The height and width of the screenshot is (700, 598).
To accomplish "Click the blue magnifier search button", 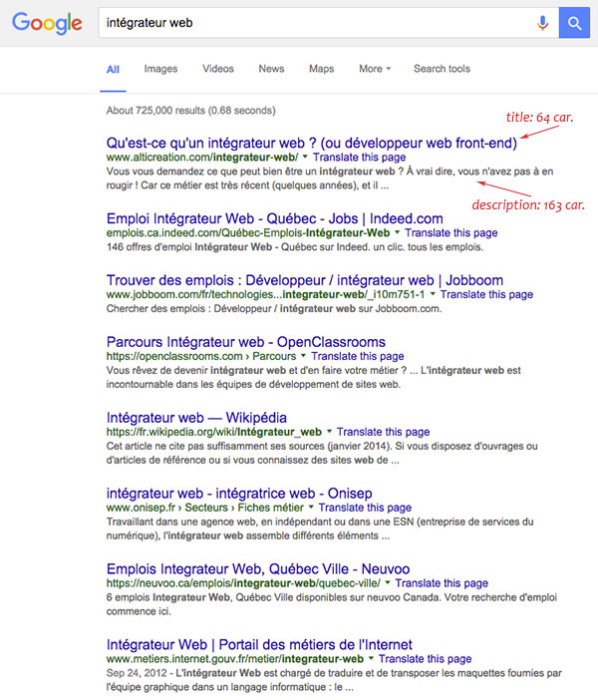I will [574, 23].
